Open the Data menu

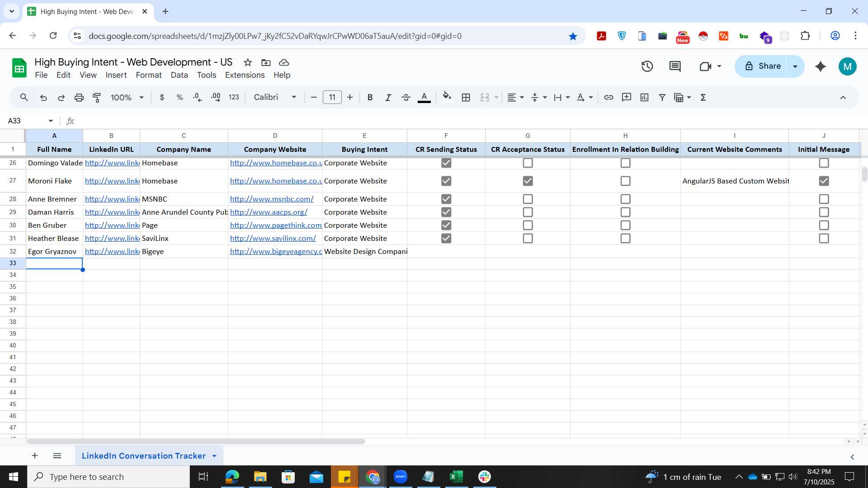pyautogui.click(x=179, y=75)
